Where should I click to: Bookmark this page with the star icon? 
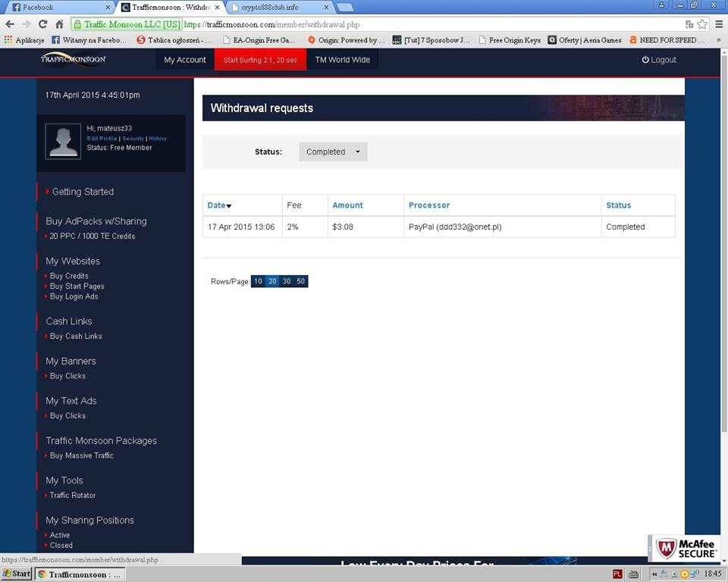(x=702, y=24)
